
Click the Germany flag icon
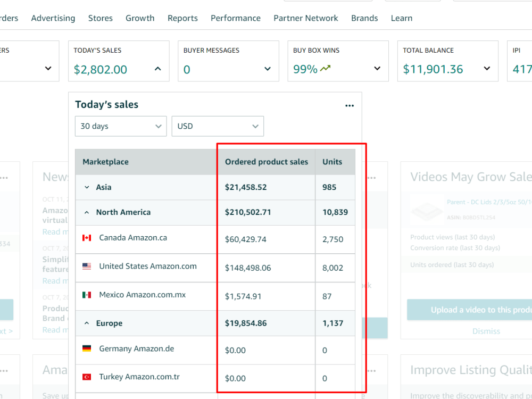pyautogui.click(x=87, y=348)
